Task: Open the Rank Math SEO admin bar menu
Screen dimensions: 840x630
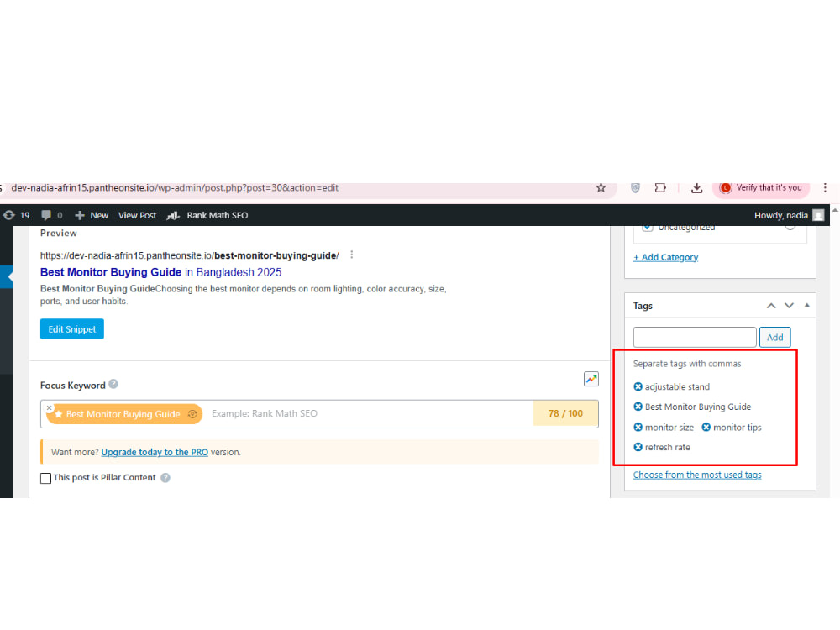Action: (x=207, y=215)
